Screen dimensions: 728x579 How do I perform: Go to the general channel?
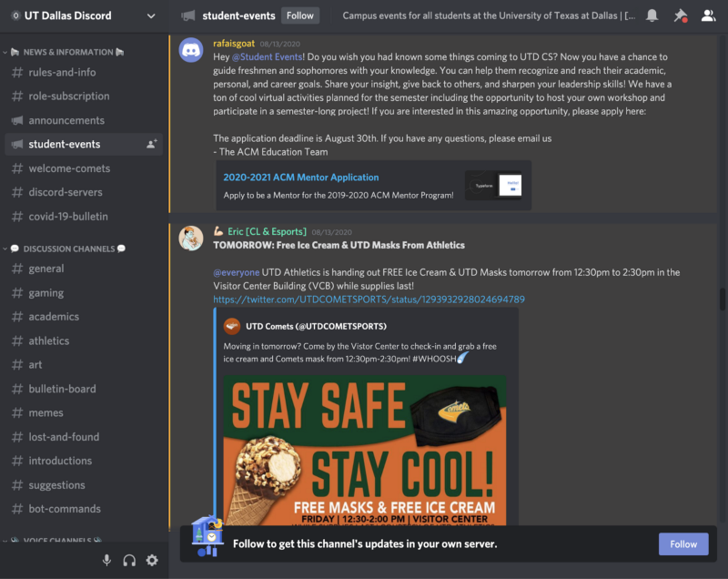(84, 269)
